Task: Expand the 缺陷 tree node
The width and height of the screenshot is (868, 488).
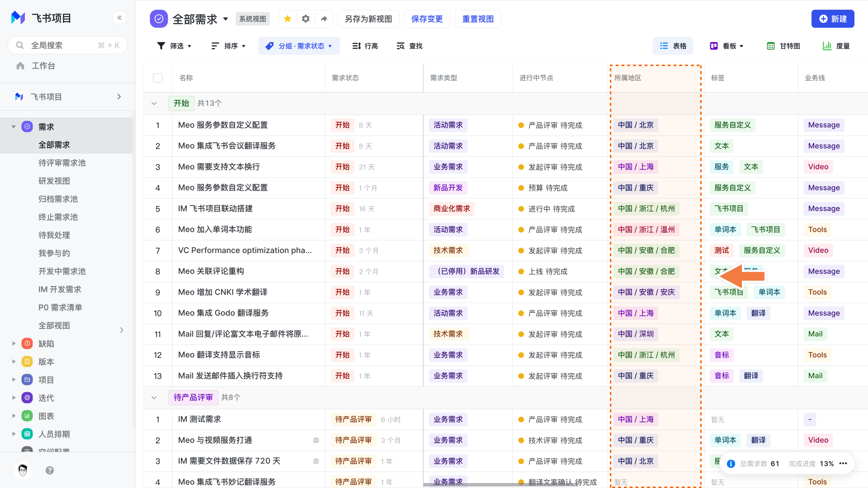Action: pos(14,344)
